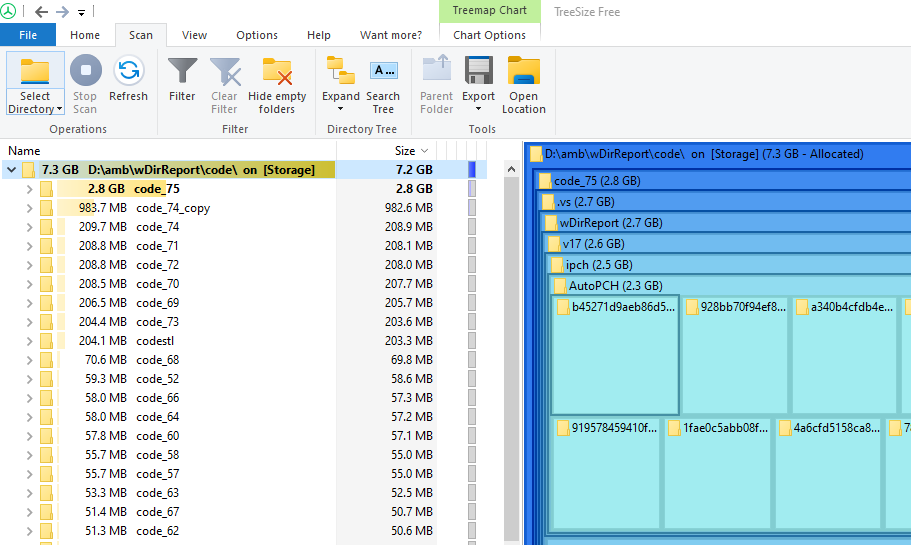
Task: Toggle Hide empty folders
Action: tap(277, 86)
